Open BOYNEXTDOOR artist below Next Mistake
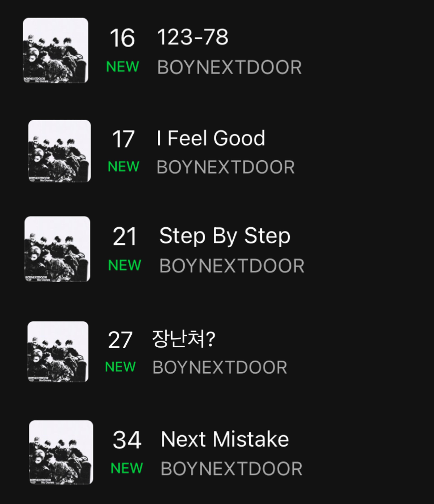434x504 pixels. pos(231,468)
